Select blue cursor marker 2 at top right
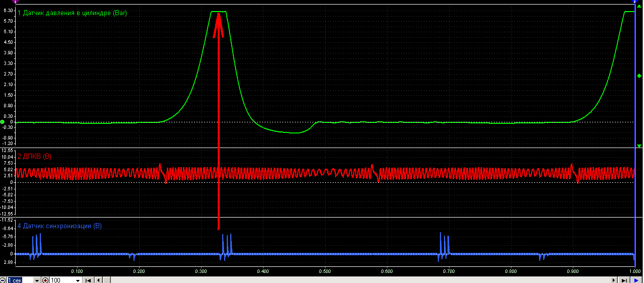Screen dimensions: 644x283 634,2
